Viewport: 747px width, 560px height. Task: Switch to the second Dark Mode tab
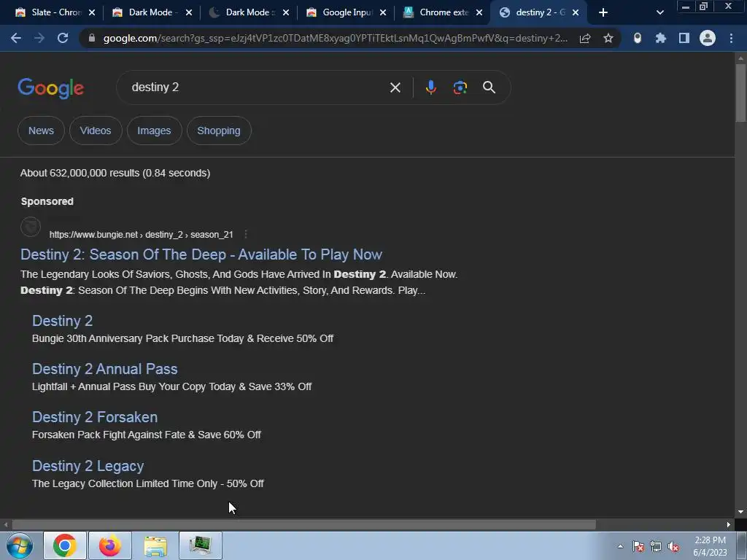(147, 12)
